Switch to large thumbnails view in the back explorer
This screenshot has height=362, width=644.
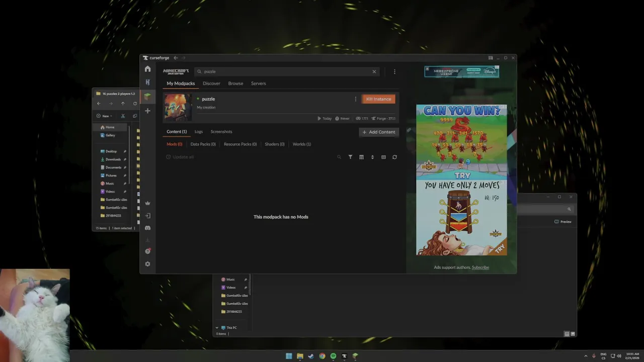(573, 334)
